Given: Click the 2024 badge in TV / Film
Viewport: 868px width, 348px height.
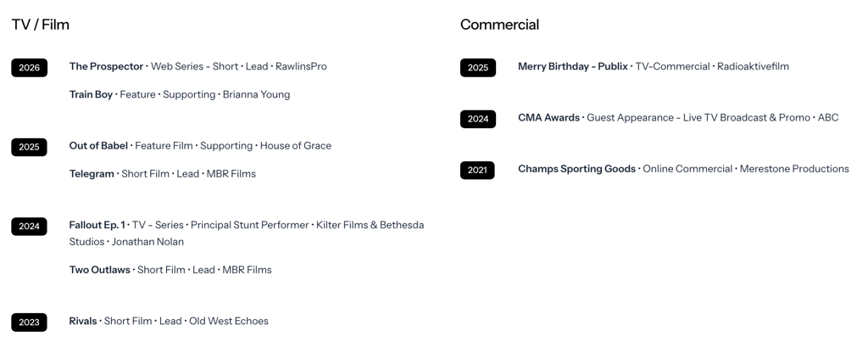Looking at the screenshot, I should pos(29,226).
